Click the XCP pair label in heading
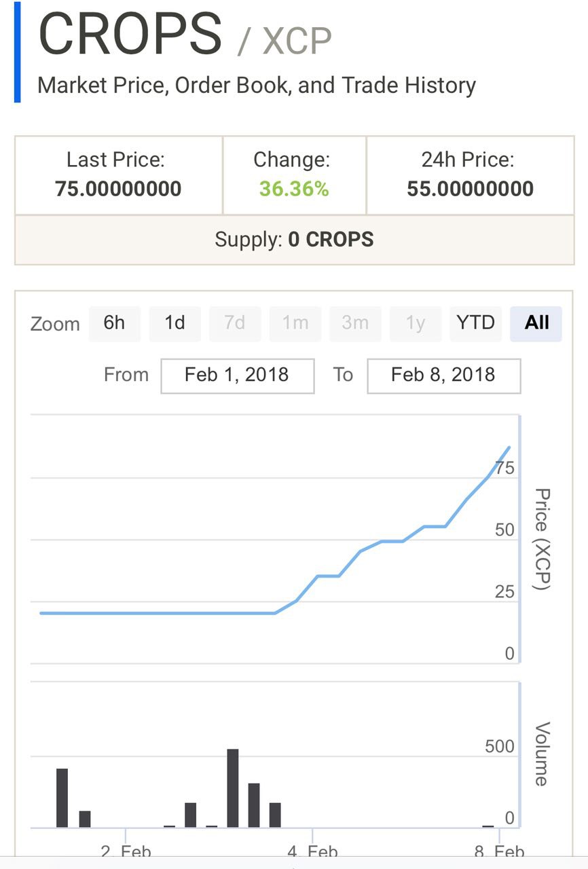The height and width of the screenshot is (869, 588). pos(297,41)
